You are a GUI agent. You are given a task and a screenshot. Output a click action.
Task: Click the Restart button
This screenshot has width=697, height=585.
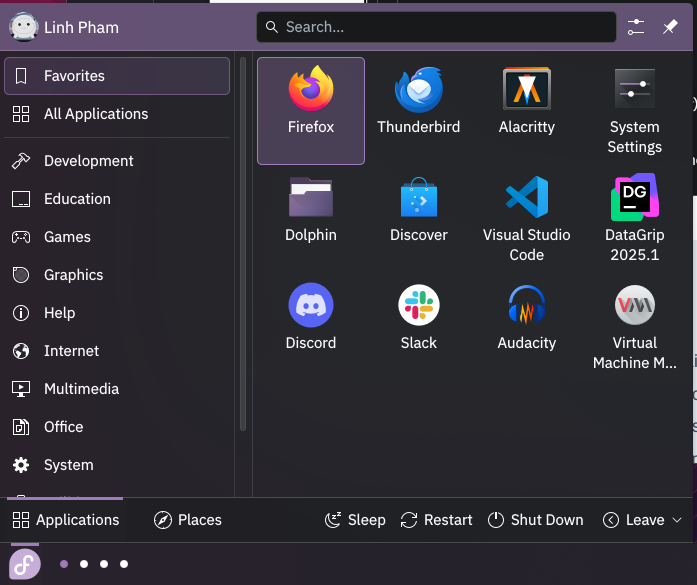[x=437, y=520]
